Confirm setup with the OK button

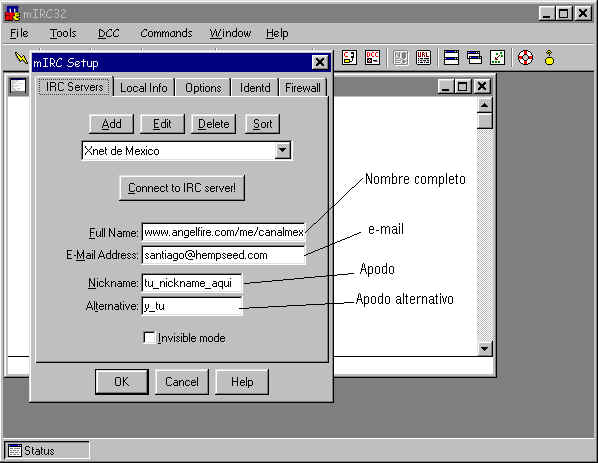pos(122,381)
